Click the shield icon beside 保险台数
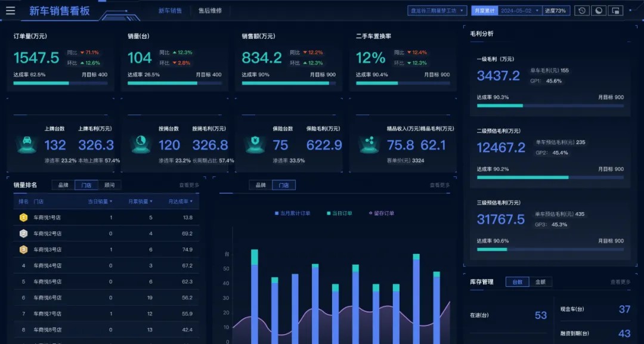Viewport: 644px width, 344px height. (x=255, y=144)
